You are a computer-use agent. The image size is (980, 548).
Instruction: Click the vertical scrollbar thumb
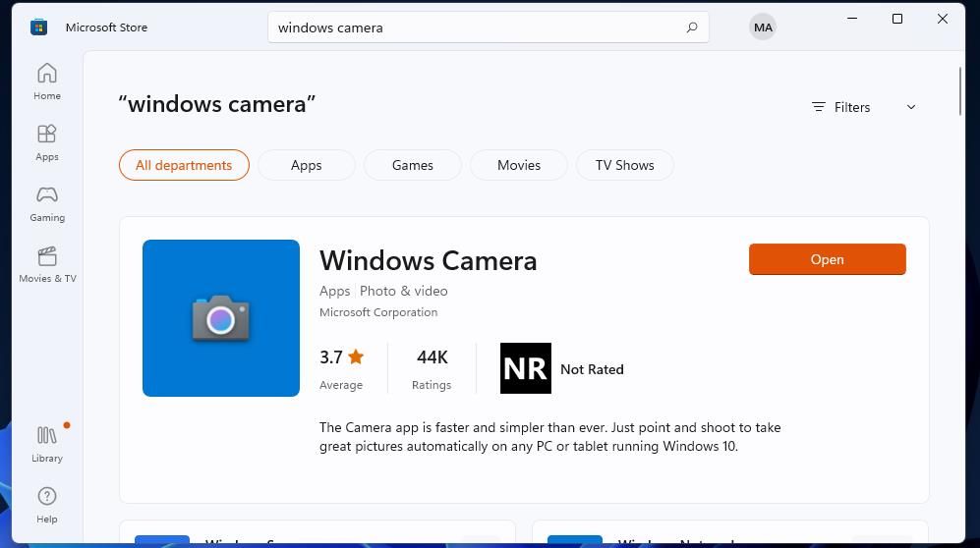tap(960, 91)
